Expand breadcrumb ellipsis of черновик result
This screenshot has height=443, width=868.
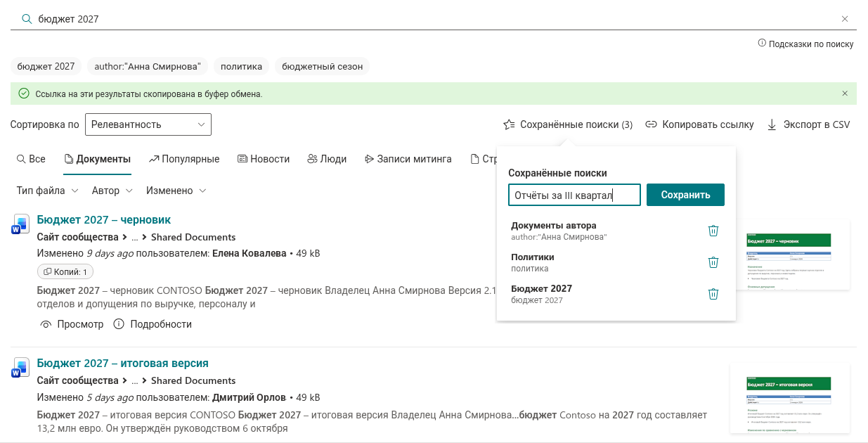135,238
